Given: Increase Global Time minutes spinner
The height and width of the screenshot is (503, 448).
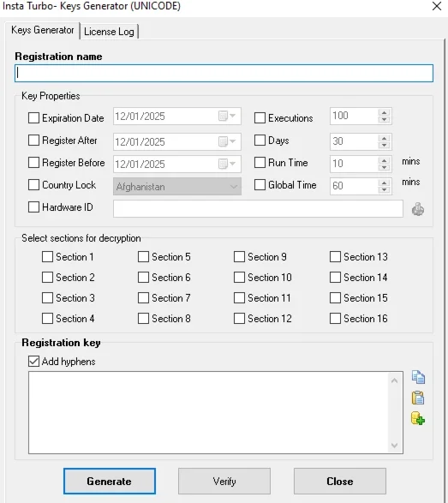Looking at the screenshot, I should [x=384, y=183].
